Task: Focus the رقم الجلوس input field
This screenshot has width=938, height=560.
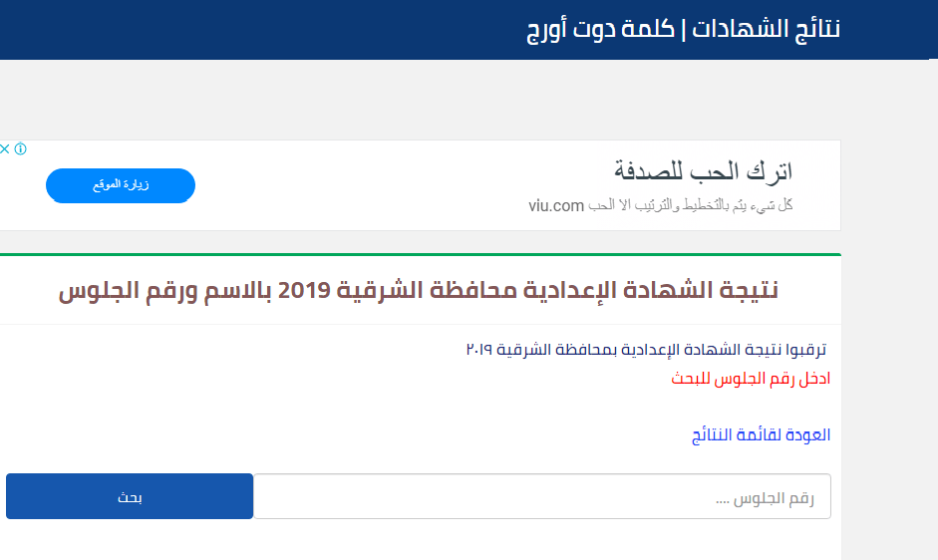Action: coord(542,496)
